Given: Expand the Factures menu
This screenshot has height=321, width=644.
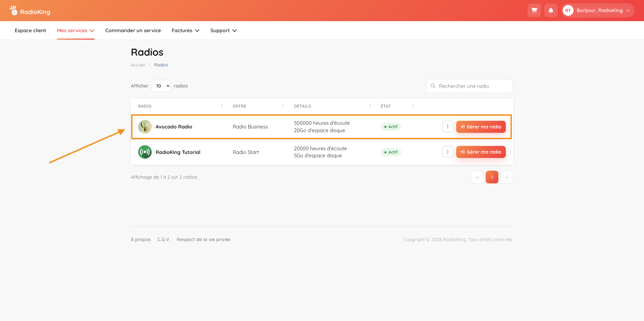Looking at the screenshot, I should 185,31.
